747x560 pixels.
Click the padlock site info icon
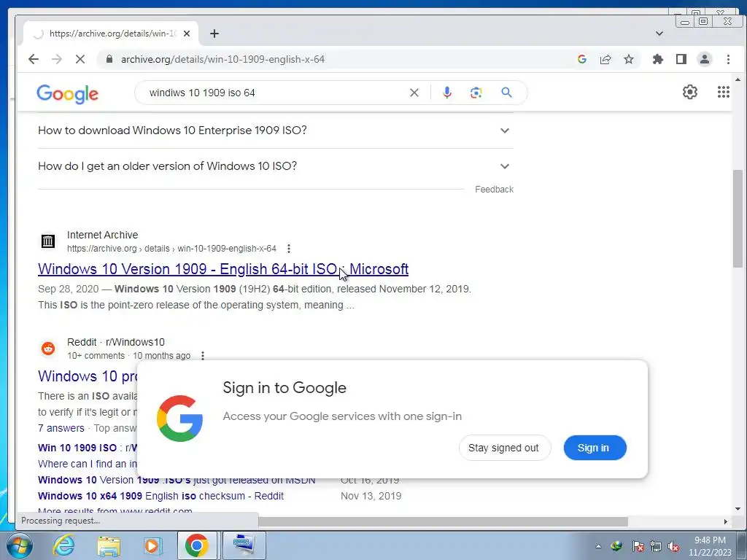pyautogui.click(x=109, y=59)
